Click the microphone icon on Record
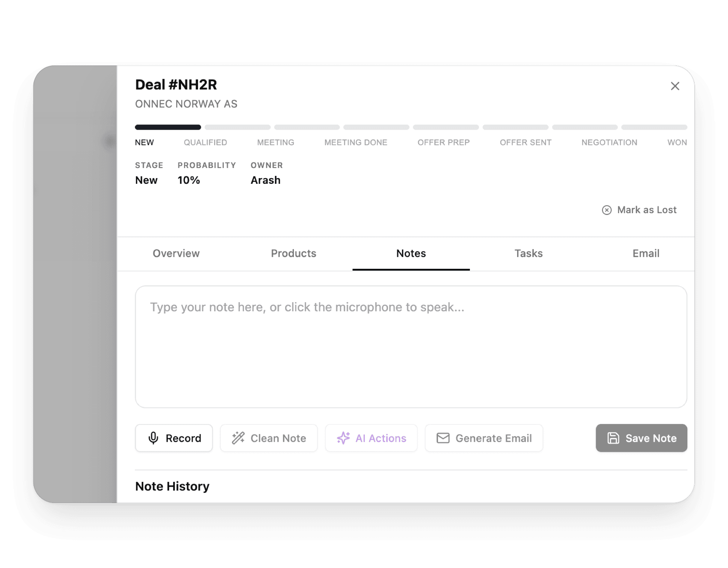Image resolution: width=728 pixels, height=568 pixels. [153, 438]
